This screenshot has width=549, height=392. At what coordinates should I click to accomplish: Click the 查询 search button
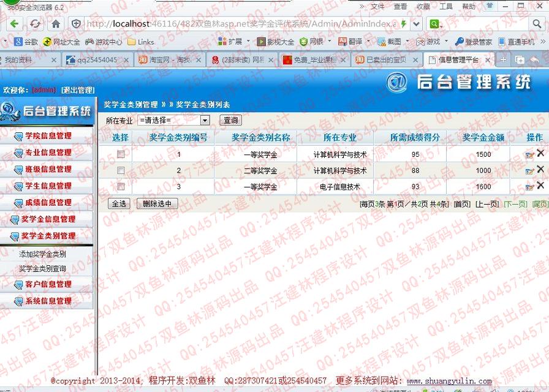pyautogui.click(x=231, y=121)
